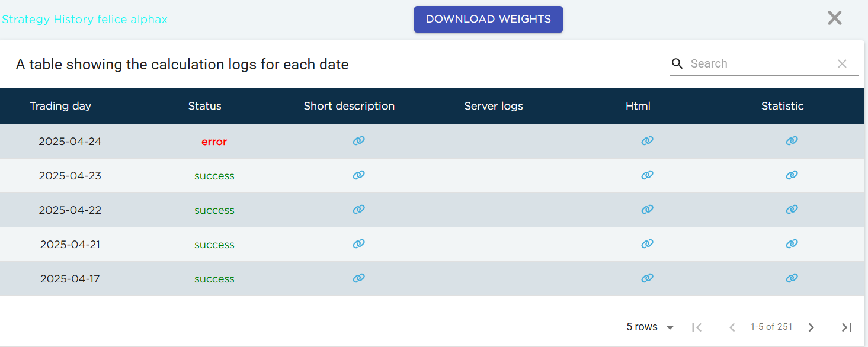Open Statistic link for 2025-04-23
868x347 pixels.
[792, 175]
